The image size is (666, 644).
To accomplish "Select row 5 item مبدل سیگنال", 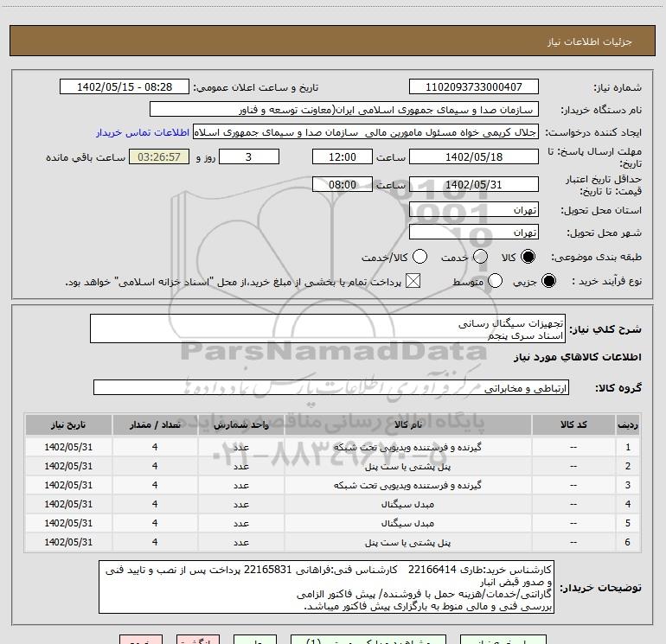I will pyautogui.click(x=407, y=524).
